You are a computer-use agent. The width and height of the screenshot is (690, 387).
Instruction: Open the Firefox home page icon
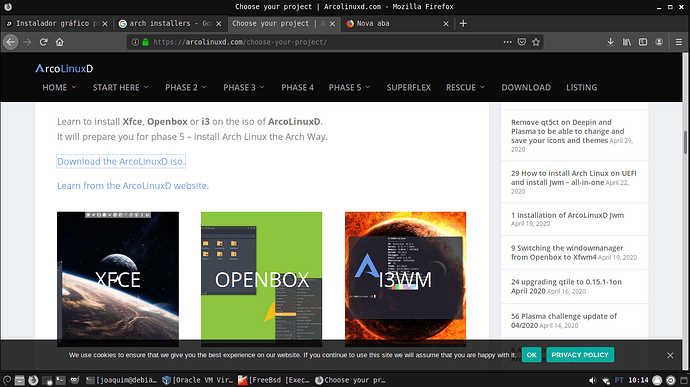[x=59, y=42]
